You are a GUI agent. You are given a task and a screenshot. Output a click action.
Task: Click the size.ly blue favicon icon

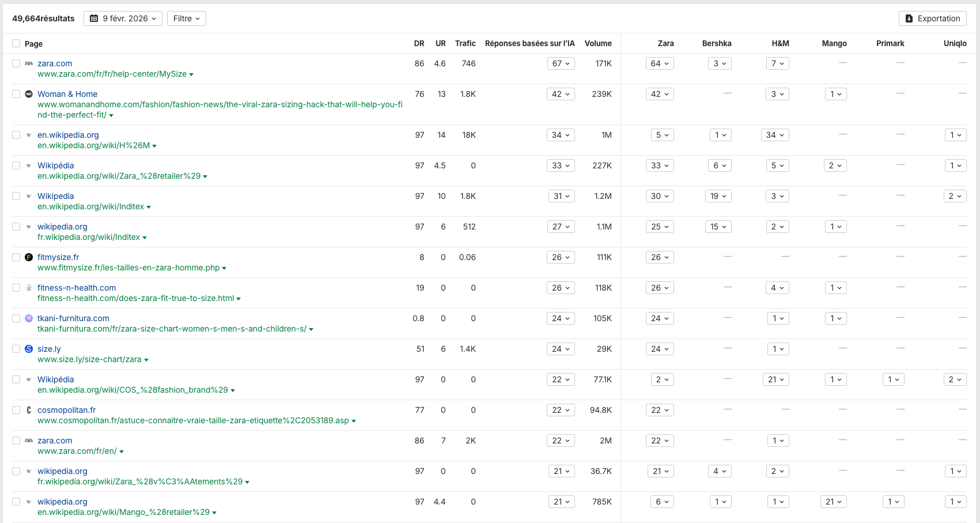tap(29, 349)
